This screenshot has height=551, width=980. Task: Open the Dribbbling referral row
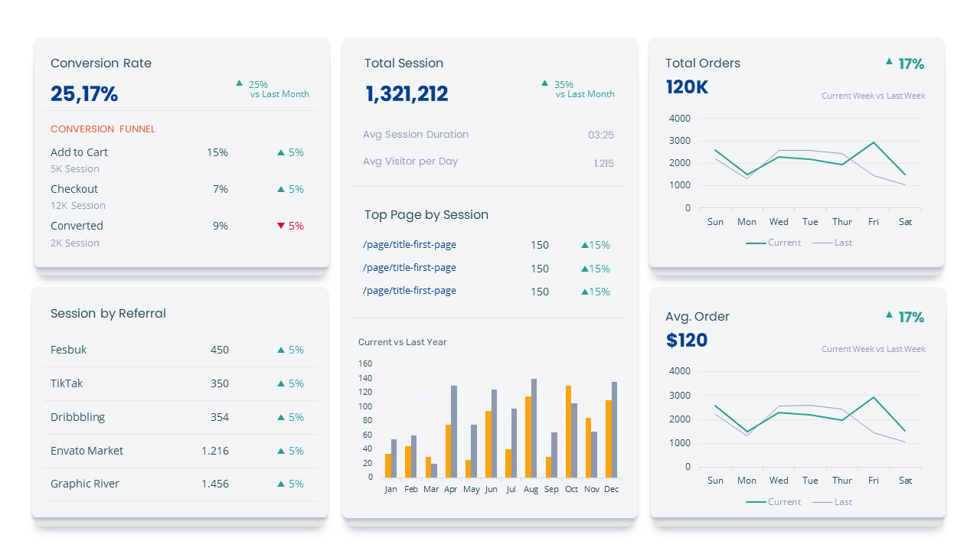coord(181,417)
